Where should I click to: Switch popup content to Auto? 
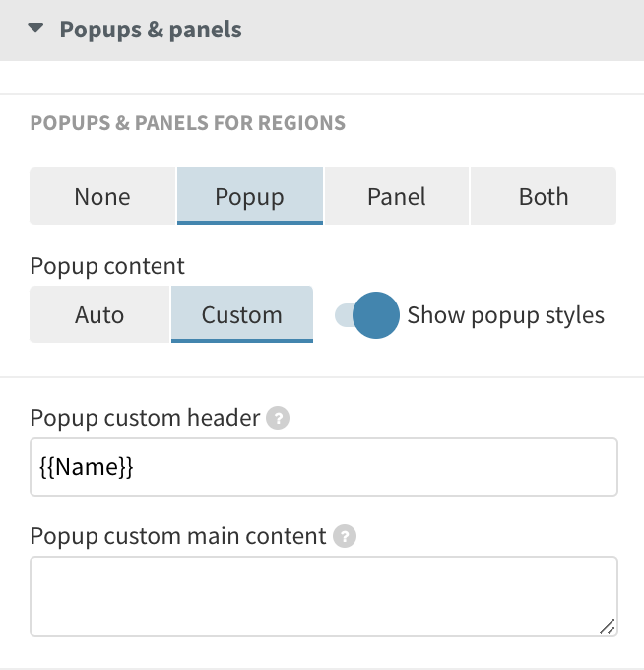point(99,315)
